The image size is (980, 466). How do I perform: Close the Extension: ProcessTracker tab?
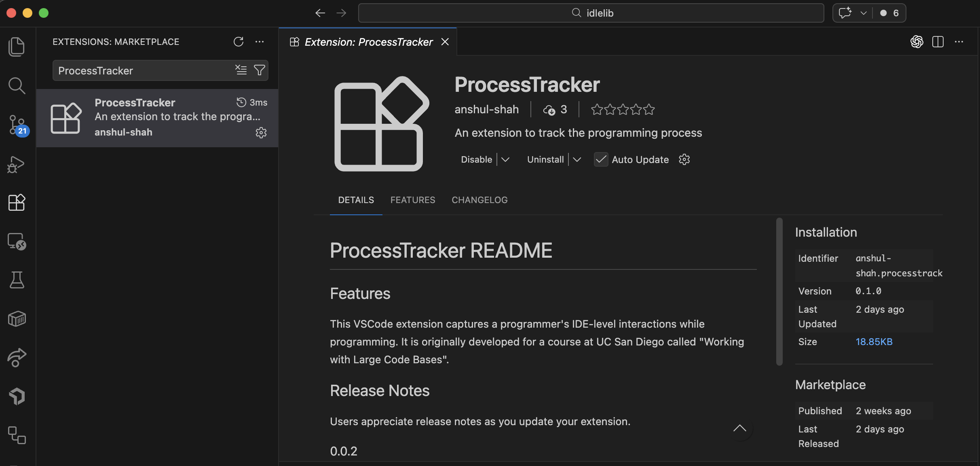click(445, 42)
